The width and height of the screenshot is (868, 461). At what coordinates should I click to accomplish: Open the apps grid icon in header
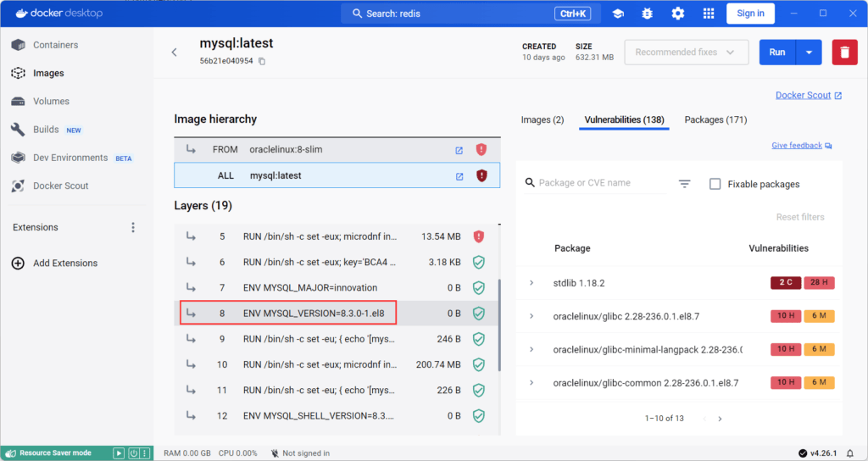tap(709, 14)
